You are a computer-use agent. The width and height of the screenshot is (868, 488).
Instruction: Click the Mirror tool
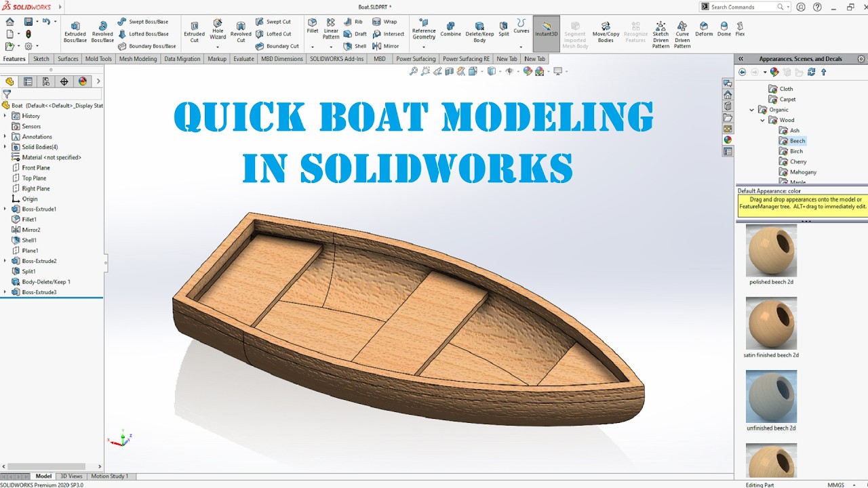pyautogui.click(x=386, y=46)
